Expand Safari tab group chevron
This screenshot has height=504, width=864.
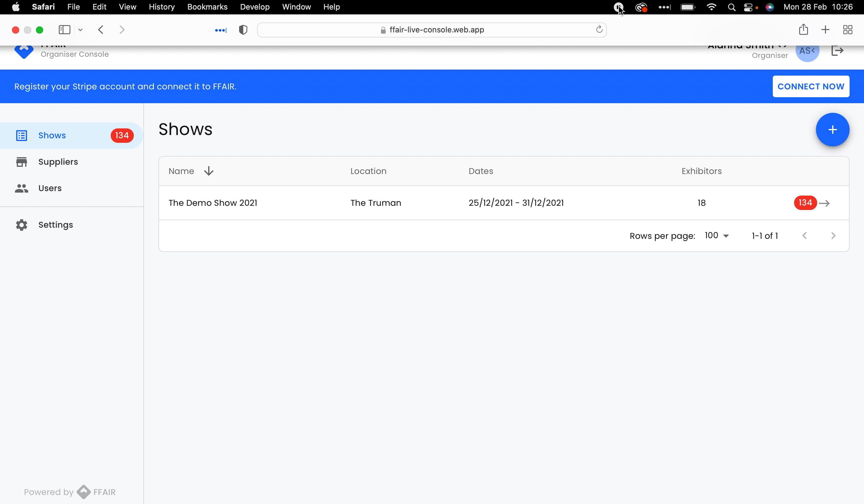(80, 30)
